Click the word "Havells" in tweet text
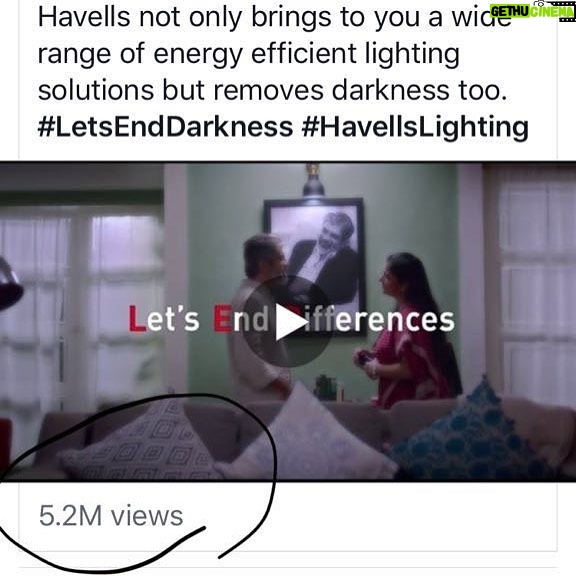Screen dimensions: 576x576 coord(84,17)
